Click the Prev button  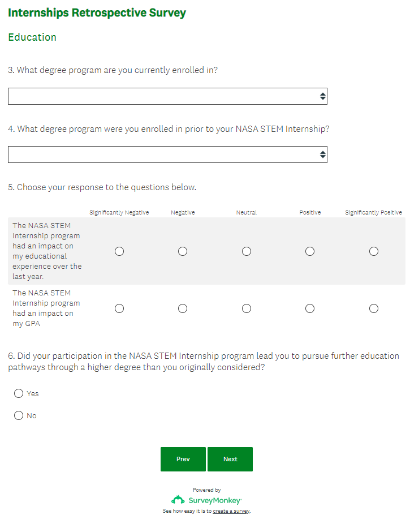pos(183,459)
